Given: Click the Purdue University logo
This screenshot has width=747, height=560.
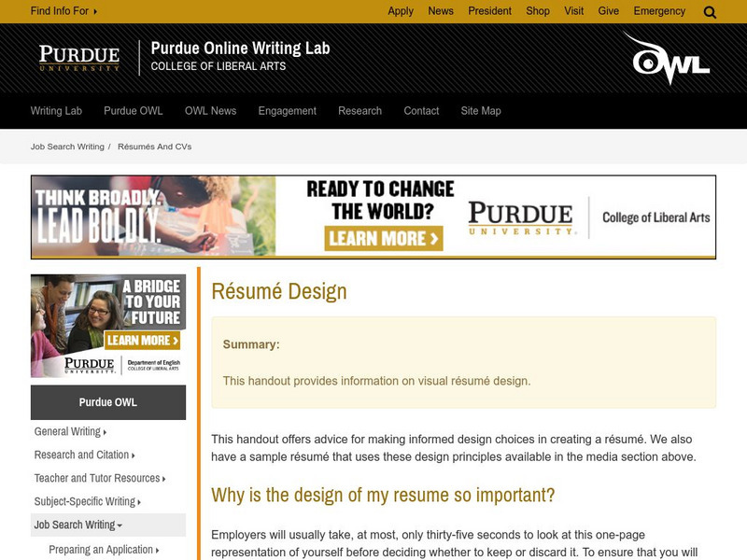Looking at the screenshot, I should point(79,58).
